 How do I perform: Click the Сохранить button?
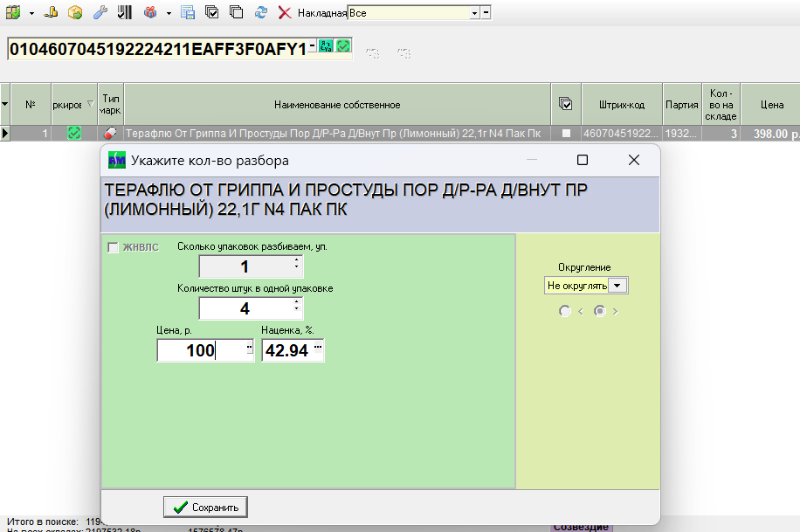tap(205, 507)
